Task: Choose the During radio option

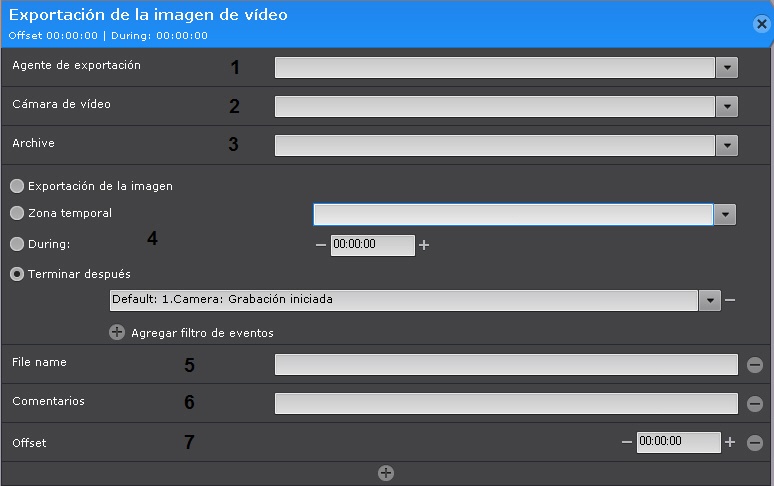Action: coord(16,243)
